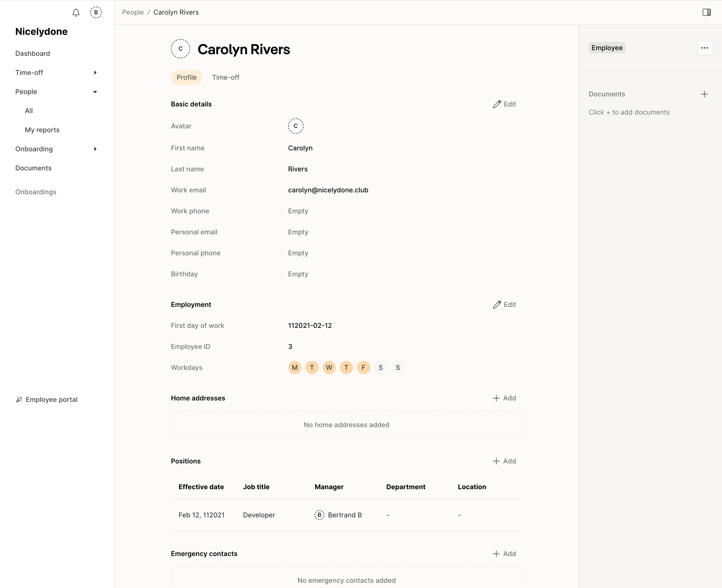Switch to the Time-off tab
722x588 pixels.
226,77
